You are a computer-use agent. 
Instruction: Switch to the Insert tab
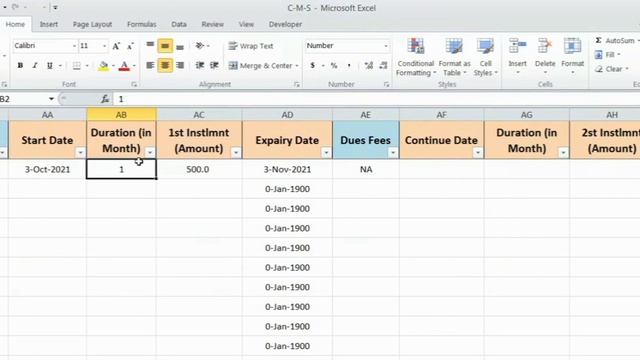pos(49,24)
